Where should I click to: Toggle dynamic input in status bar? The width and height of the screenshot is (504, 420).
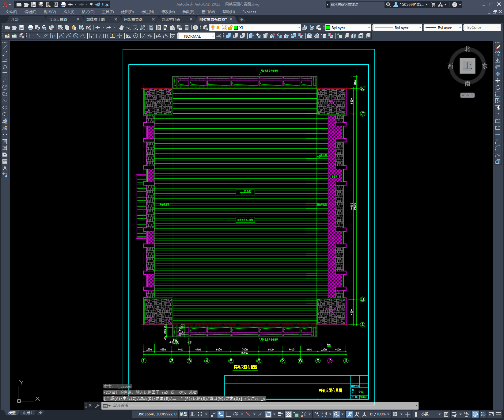[221, 414]
